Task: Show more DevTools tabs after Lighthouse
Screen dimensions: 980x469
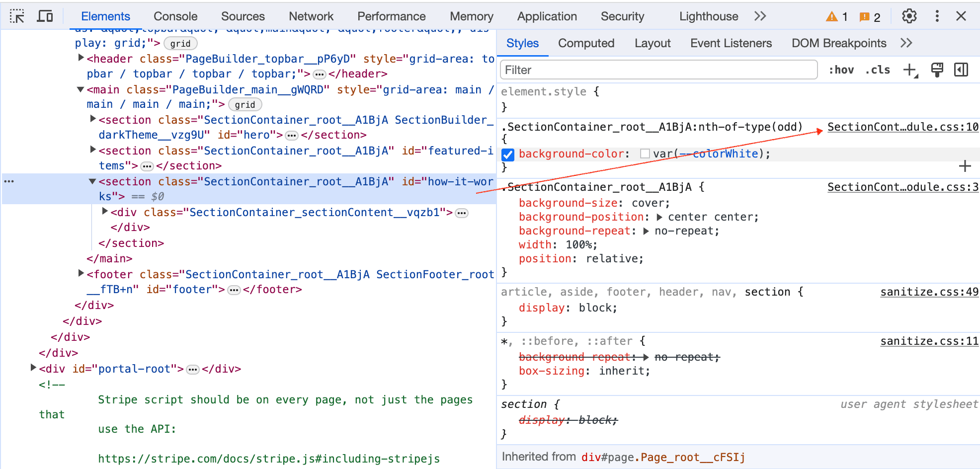Action: [760, 16]
